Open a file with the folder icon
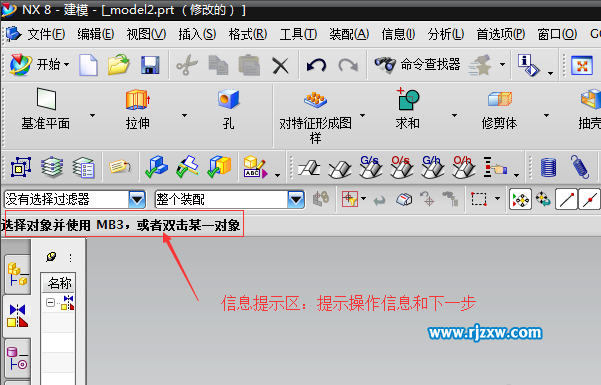Image resolution: width=601 pixels, height=385 pixels. 119,64
